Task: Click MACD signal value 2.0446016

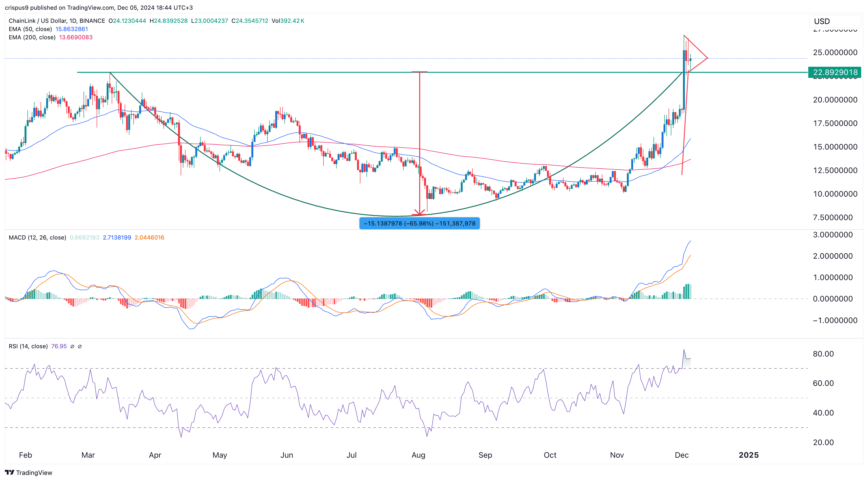Action: (150, 238)
